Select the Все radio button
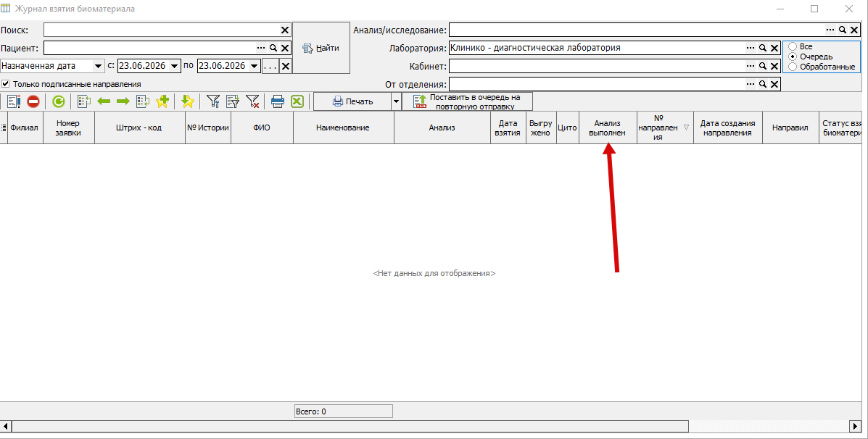Image resolution: width=868 pixels, height=439 pixels. (x=793, y=47)
